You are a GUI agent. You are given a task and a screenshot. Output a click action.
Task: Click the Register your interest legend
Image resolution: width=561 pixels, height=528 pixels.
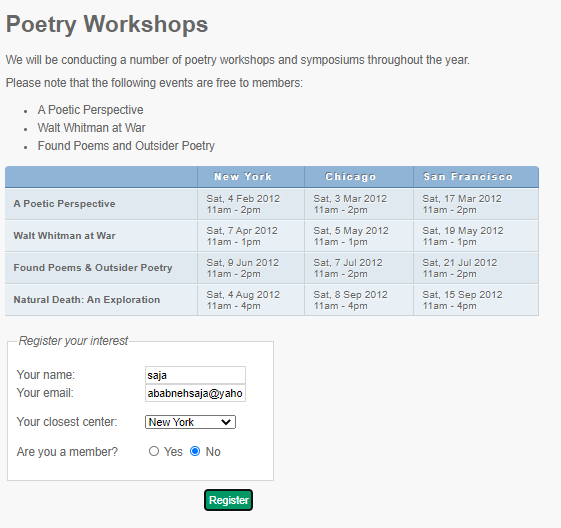pos(73,341)
